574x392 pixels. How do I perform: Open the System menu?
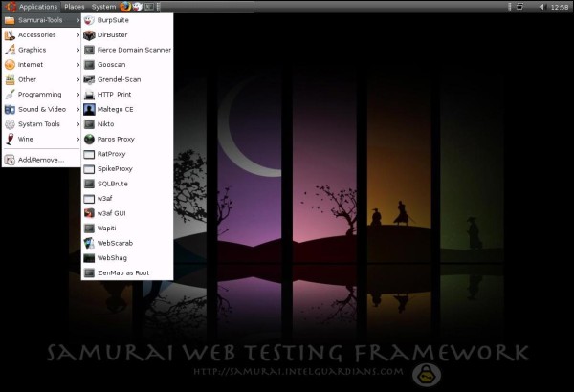coord(103,7)
